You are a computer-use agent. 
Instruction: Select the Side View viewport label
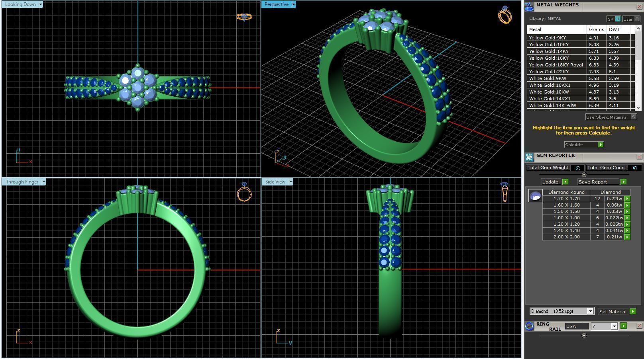(x=275, y=182)
